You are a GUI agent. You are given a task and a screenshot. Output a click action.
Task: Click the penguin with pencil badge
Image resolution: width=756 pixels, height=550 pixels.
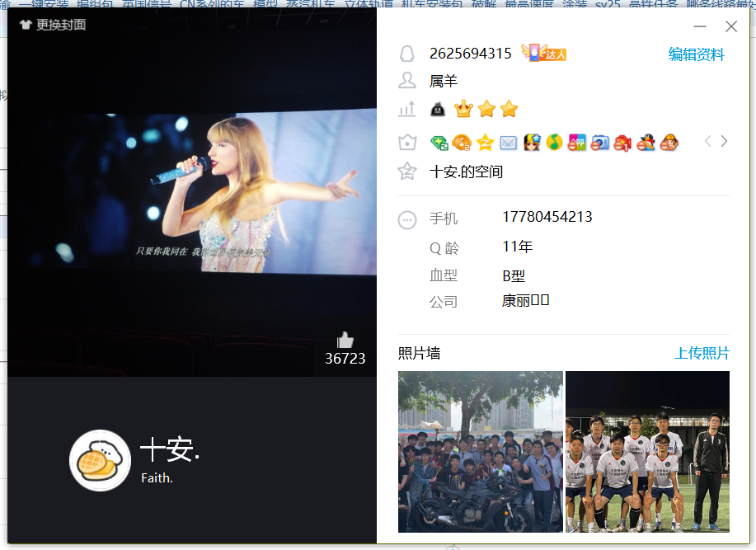(646, 143)
